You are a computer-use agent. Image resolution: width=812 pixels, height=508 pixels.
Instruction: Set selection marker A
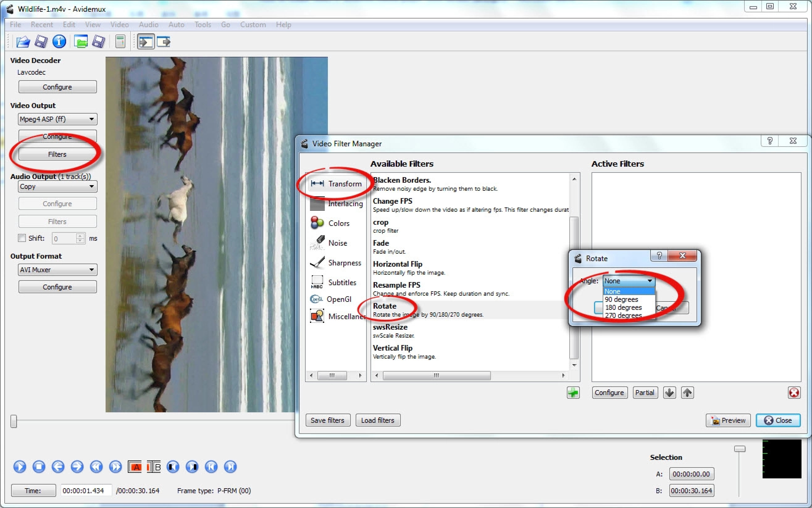(135, 467)
